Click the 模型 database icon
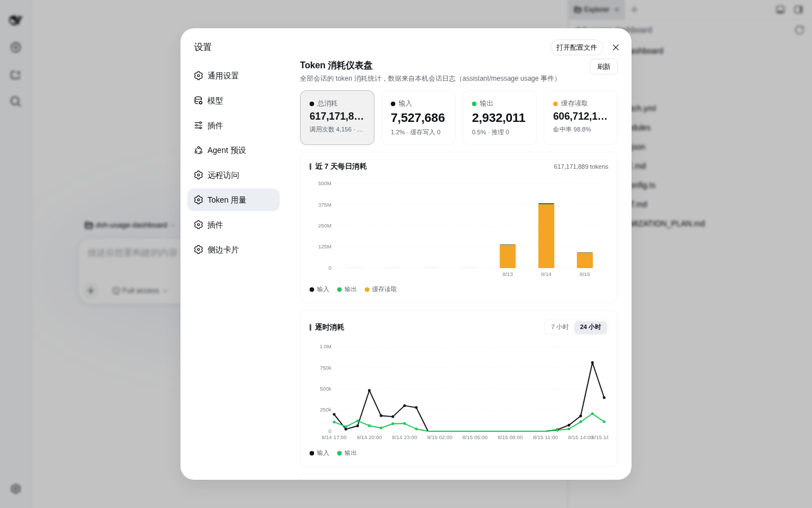This screenshot has height=508, width=812. tap(198, 100)
